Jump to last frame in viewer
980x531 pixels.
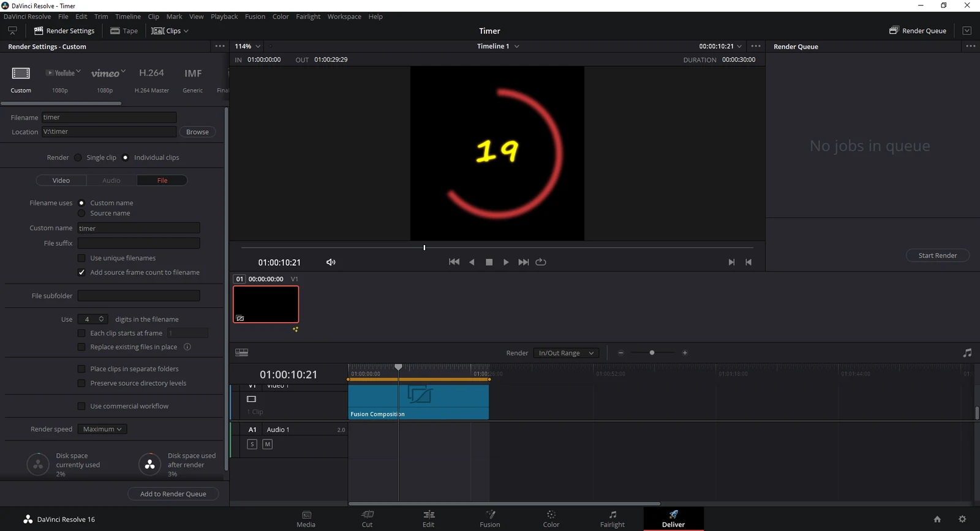tap(523, 262)
